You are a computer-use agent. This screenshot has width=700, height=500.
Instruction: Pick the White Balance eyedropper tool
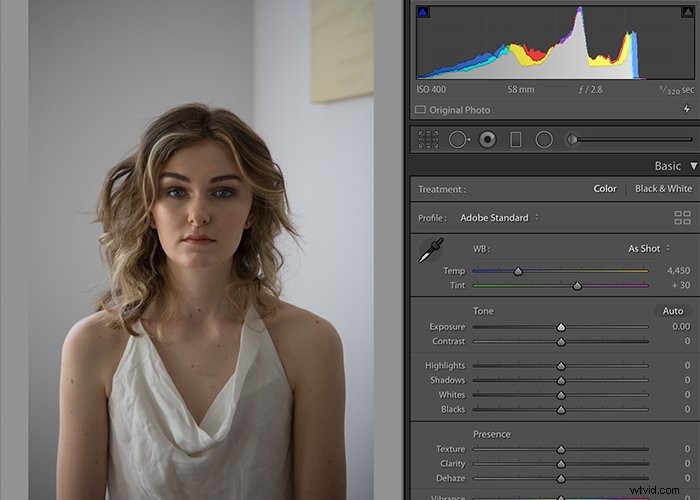point(431,250)
